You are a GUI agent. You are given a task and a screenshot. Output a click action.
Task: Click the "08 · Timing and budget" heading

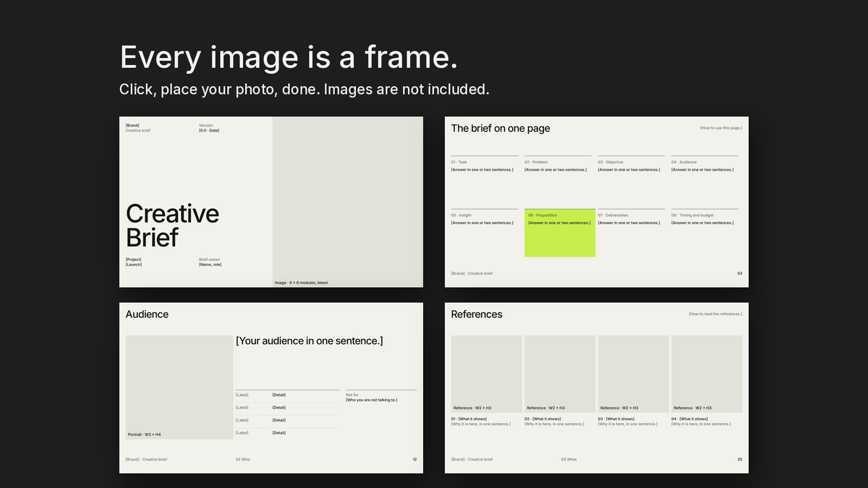coord(692,215)
